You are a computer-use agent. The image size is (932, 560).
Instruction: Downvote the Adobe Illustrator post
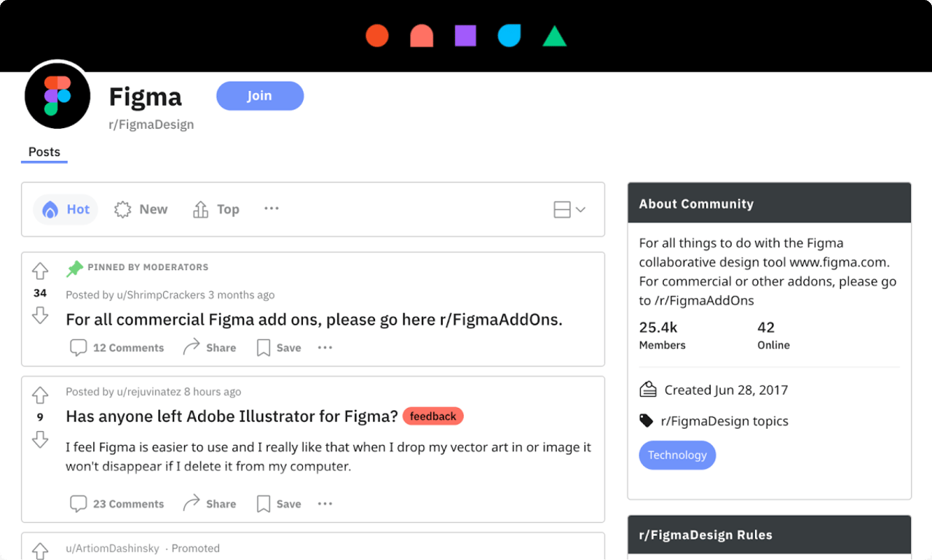40,439
